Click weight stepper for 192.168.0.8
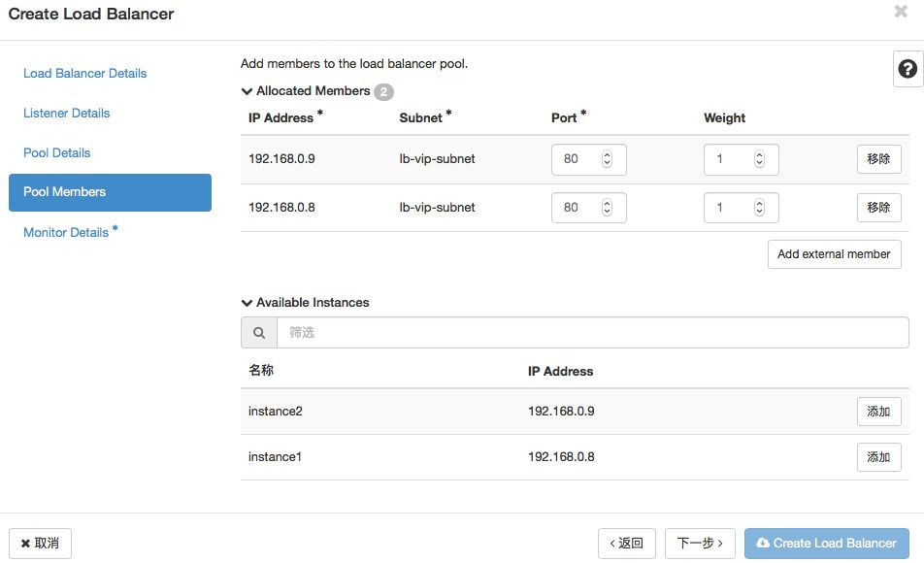 pos(759,207)
